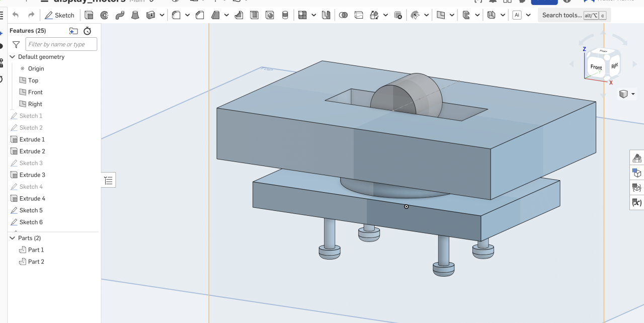644x323 pixels.
Task: Open the variable table panel icon
Action: coord(636,202)
